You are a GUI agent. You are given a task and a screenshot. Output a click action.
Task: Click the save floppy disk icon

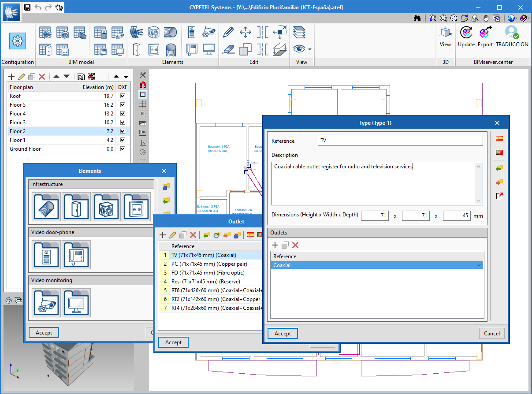[27, 7]
